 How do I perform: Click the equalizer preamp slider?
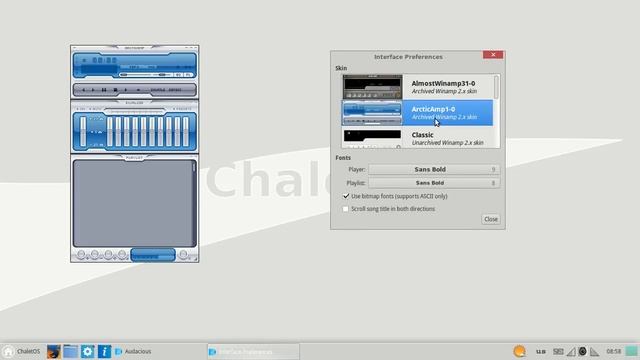(83, 131)
